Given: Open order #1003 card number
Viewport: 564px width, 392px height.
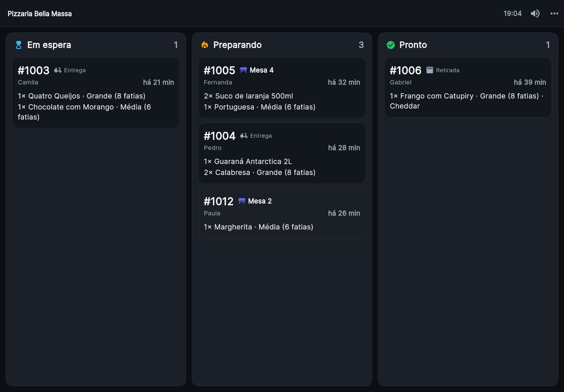Looking at the screenshot, I should [33, 71].
